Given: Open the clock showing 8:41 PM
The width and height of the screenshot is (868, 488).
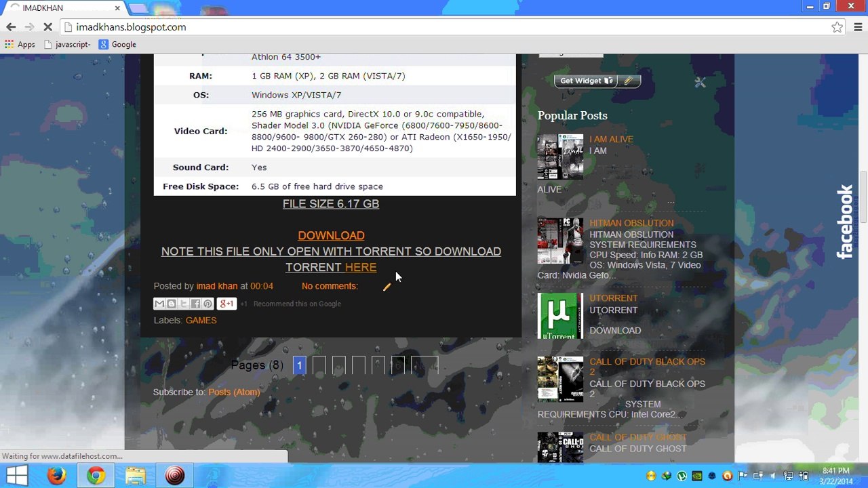Looking at the screenshot, I should point(835,476).
